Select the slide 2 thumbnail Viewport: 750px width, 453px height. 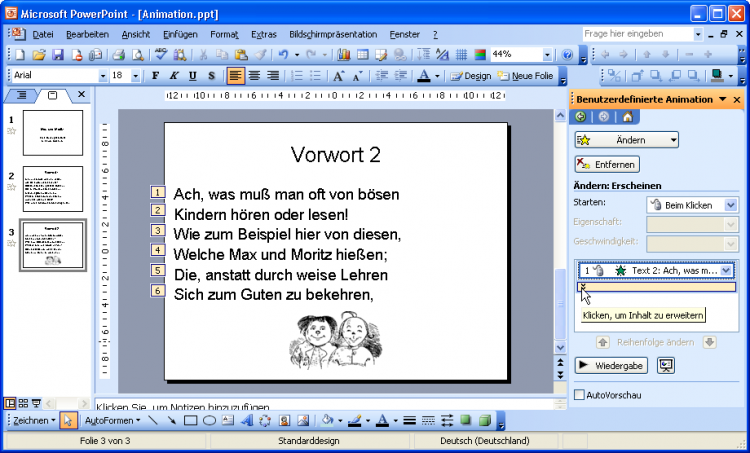click(52, 189)
